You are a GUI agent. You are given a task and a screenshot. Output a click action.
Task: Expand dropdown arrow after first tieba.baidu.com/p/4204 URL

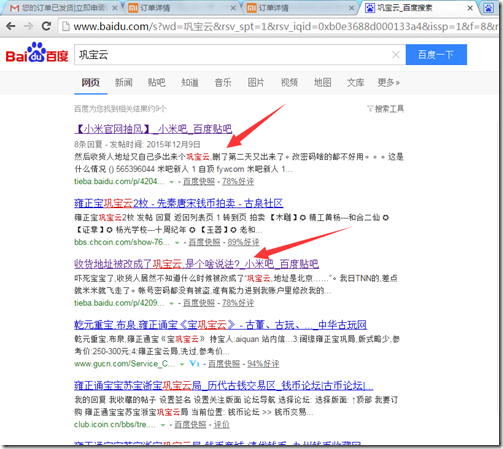click(x=172, y=182)
